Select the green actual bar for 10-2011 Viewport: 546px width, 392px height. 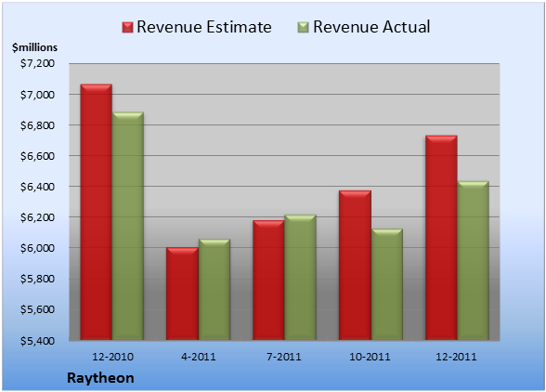coord(387,284)
